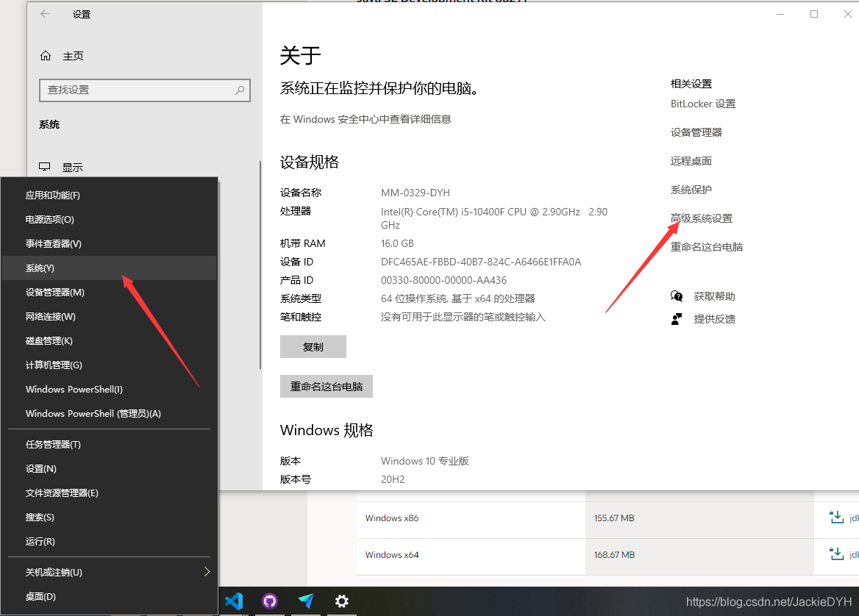Screen dimensions: 859x616
Task: Launch GitHub Desktop taskbar icon
Action: click(269, 601)
